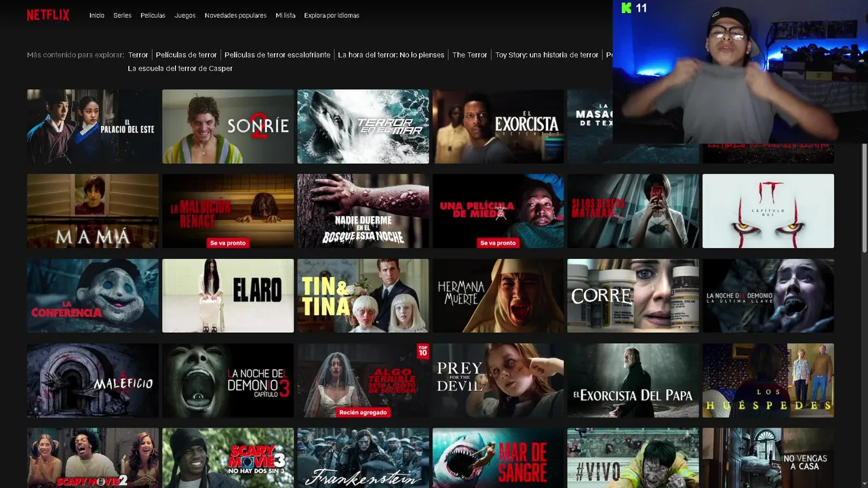Open the Juegos section
Screen dimensions: 868x488
(185, 16)
